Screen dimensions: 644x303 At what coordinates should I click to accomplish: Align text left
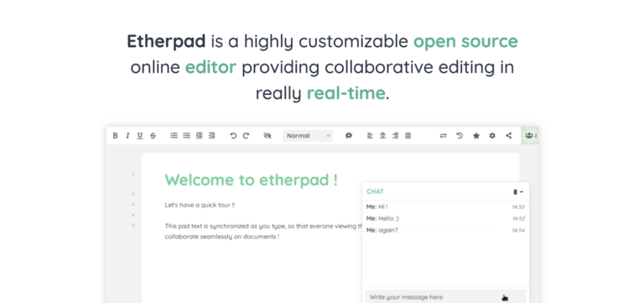(x=370, y=136)
